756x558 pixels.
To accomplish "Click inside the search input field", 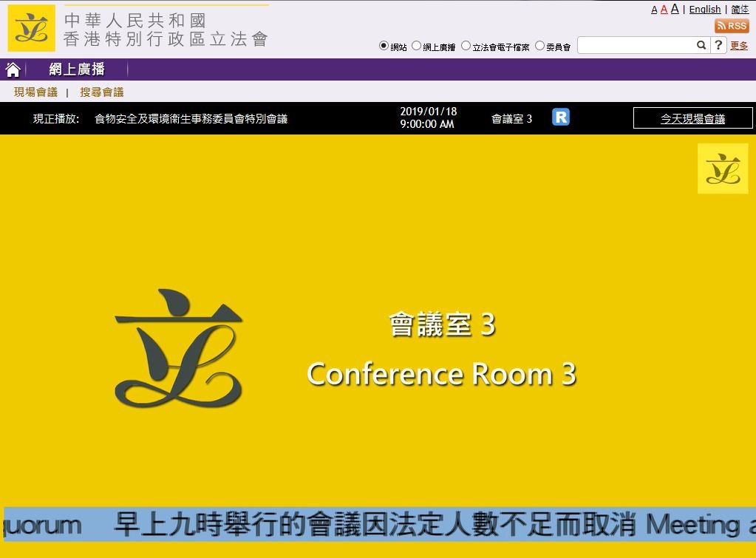I will (x=636, y=45).
